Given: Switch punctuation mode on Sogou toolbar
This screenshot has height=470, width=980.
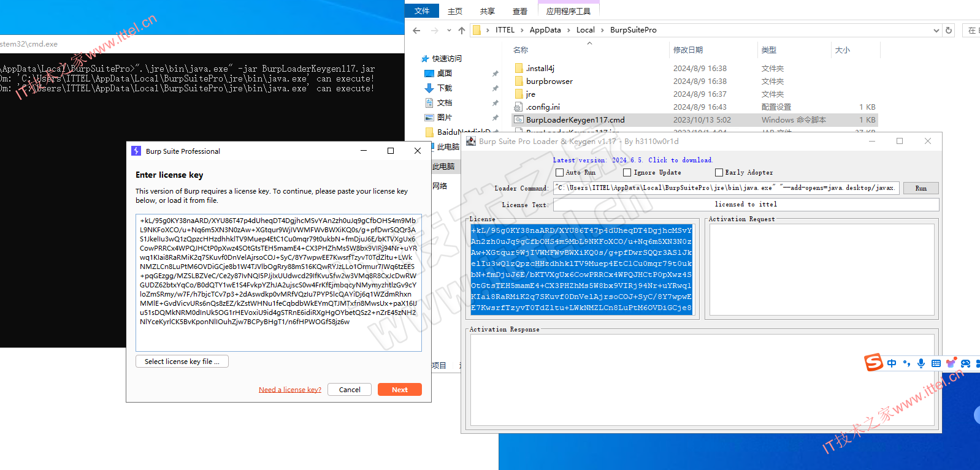Looking at the screenshot, I should [x=906, y=363].
